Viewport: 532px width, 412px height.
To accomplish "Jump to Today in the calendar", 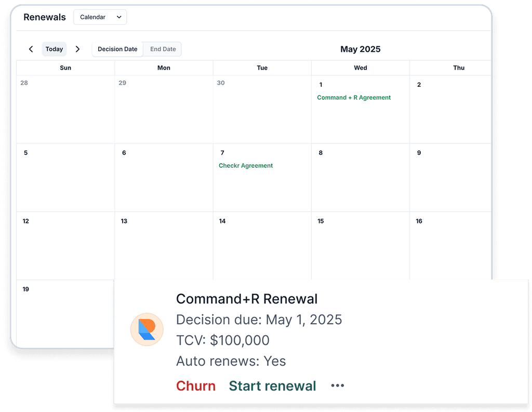I will (54, 49).
